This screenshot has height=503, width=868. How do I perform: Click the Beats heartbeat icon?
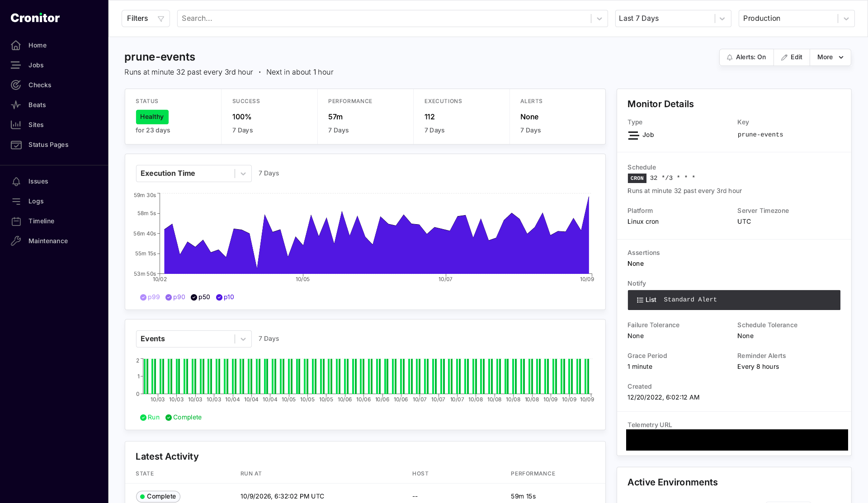(x=16, y=105)
